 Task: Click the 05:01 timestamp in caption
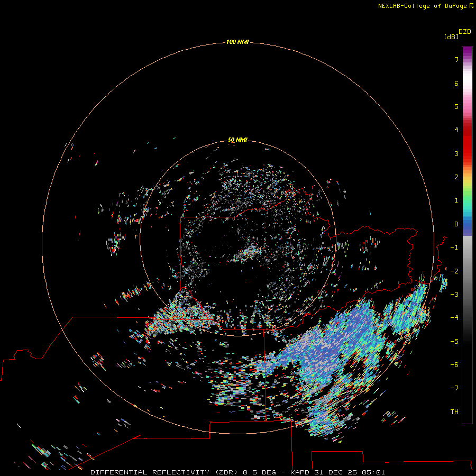(x=373, y=472)
